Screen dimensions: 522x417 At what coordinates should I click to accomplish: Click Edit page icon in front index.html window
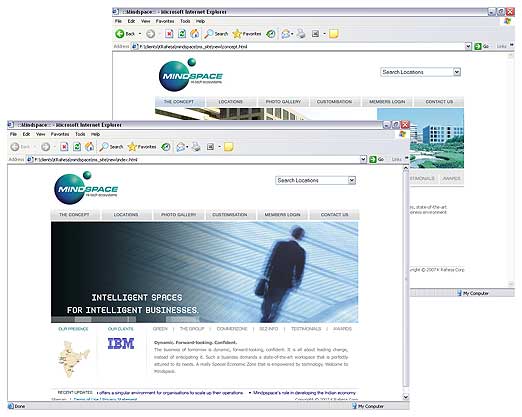coord(210,147)
